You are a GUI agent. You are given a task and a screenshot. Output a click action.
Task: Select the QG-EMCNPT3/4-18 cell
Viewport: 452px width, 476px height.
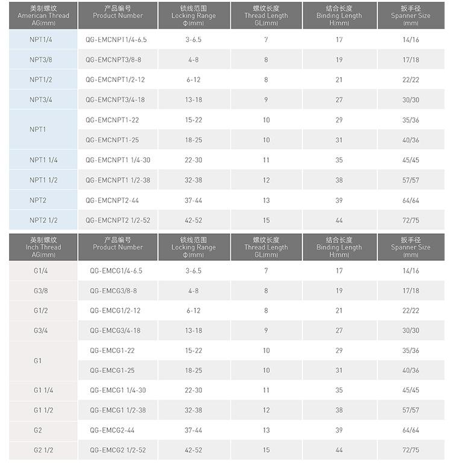click(x=118, y=99)
